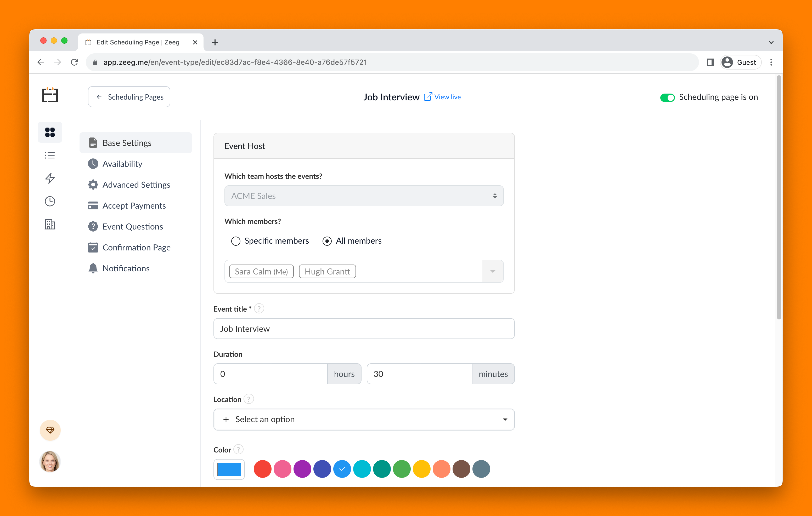The width and height of the screenshot is (812, 516).
Task: Open the ACME Sales team dropdown
Action: click(x=364, y=196)
